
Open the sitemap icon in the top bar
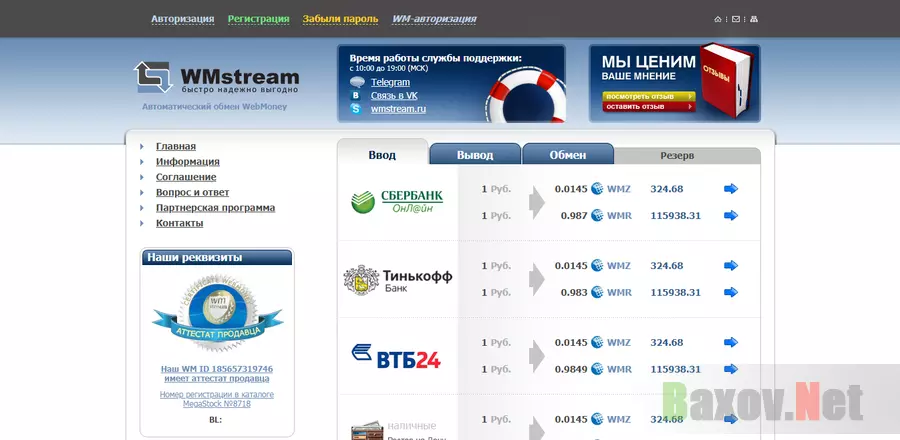click(754, 19)
